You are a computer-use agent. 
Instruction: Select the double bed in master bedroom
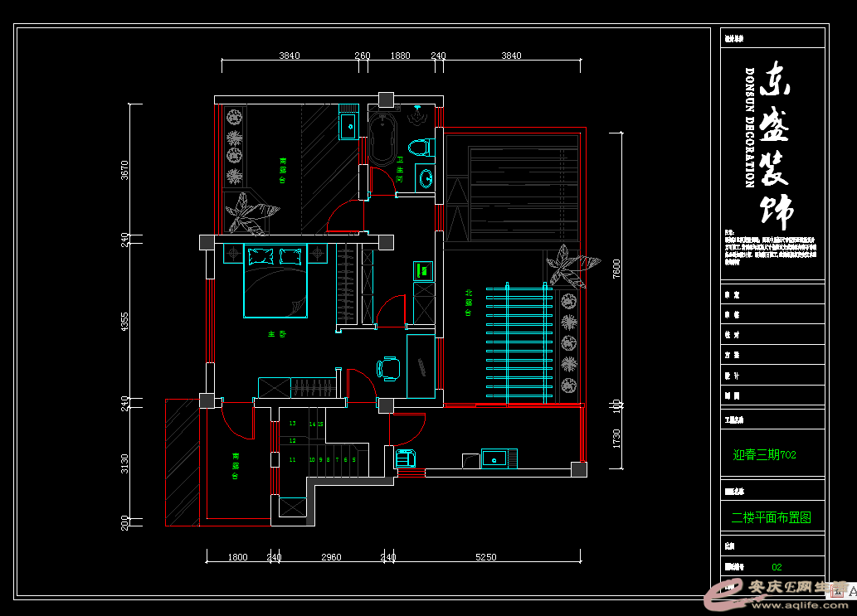(275, 282)
